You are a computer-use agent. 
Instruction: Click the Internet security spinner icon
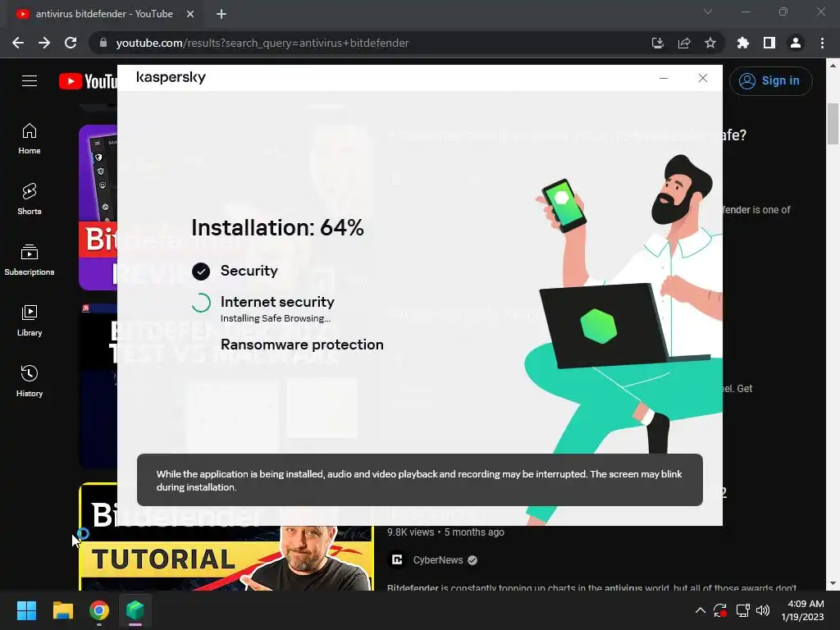pyautogui.click(x=201, y=303)
